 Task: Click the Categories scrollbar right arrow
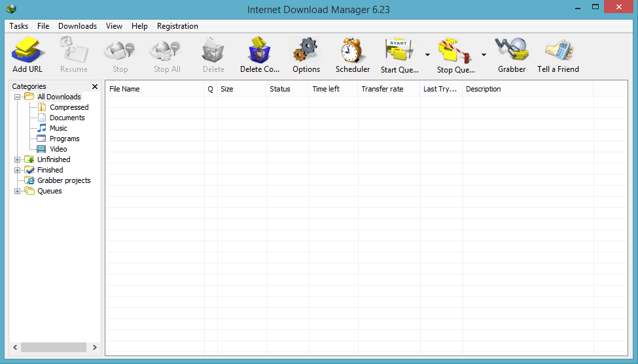tap(94, 348)
